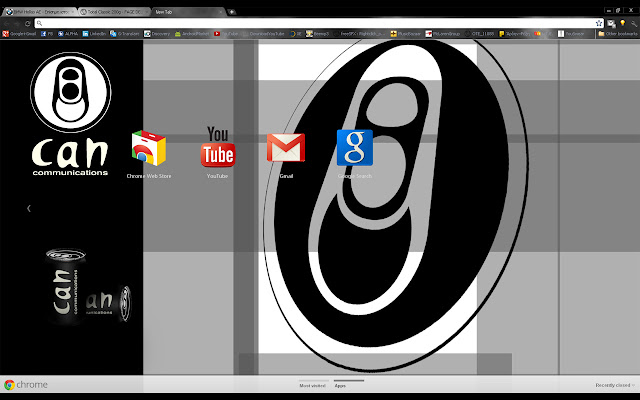Close the BMW Hellas tab
Viewport: 640px width, 400px height.
pyautogui.click(x=72, y=12)
